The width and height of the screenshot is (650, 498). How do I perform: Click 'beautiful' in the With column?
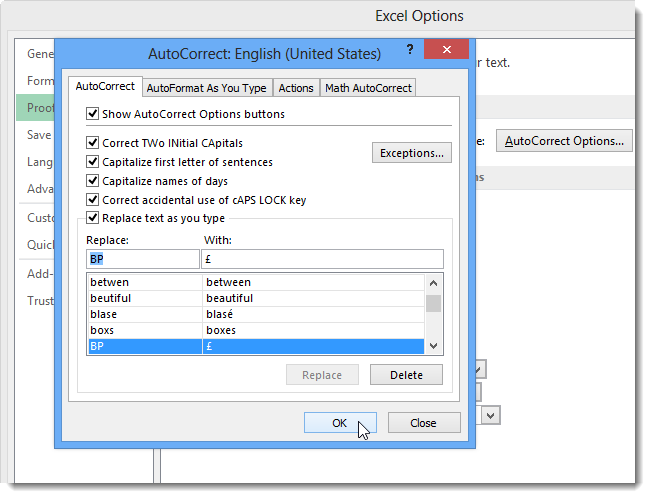point(229,299)
